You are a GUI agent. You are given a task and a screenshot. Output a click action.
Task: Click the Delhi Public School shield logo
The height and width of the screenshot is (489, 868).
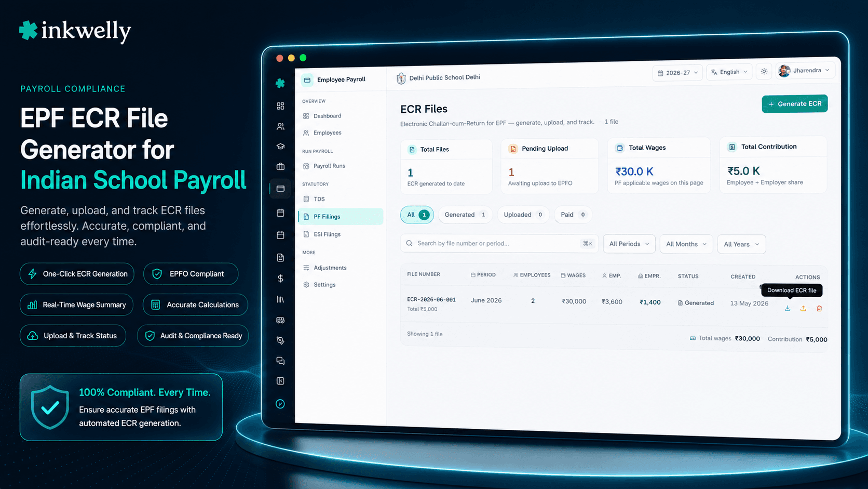401,78
